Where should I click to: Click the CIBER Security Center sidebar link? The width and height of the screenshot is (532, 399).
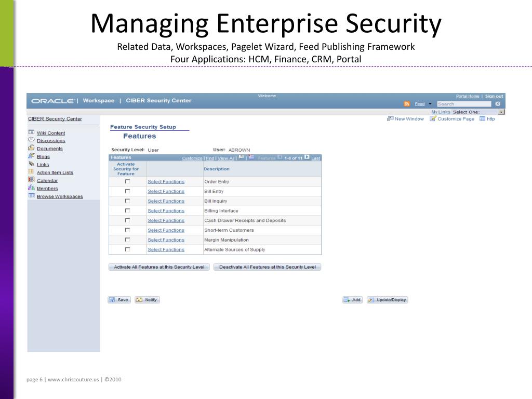[x=55, y=119]
